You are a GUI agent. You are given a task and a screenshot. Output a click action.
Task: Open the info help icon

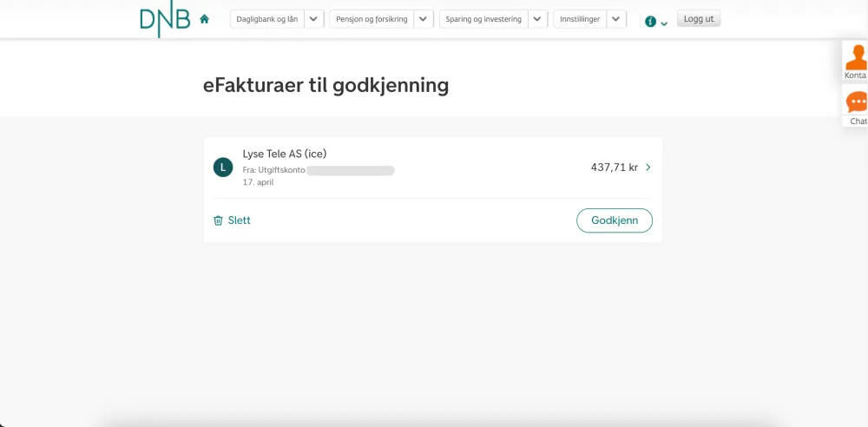tap(651, 21)
